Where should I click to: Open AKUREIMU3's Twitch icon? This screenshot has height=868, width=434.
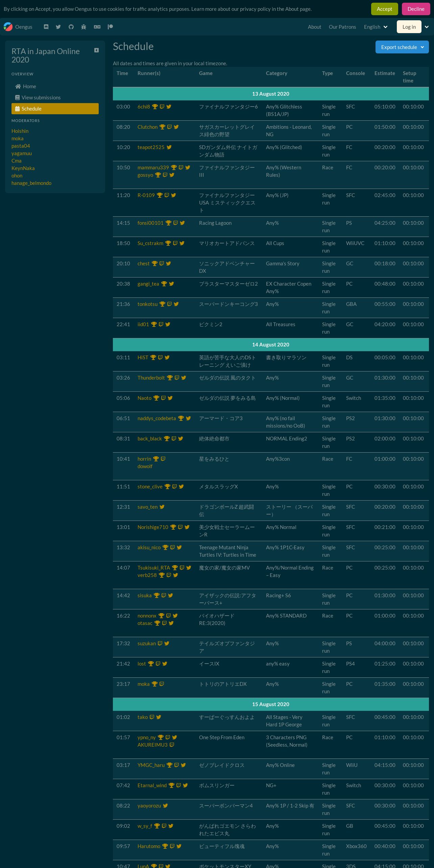172,745
